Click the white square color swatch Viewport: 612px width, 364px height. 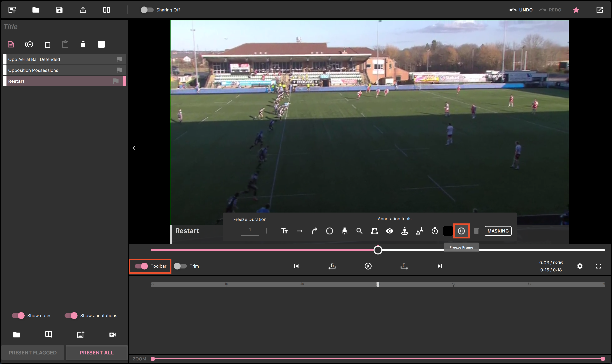101,44
